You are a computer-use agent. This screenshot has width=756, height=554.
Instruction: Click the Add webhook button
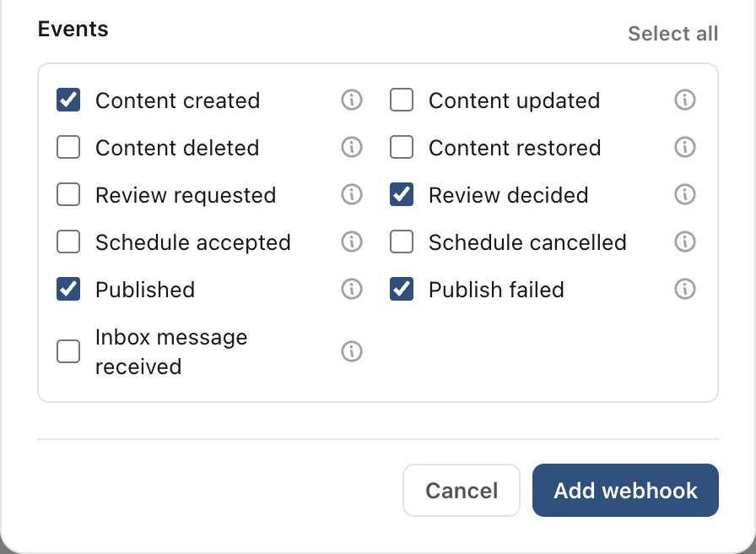625,491
